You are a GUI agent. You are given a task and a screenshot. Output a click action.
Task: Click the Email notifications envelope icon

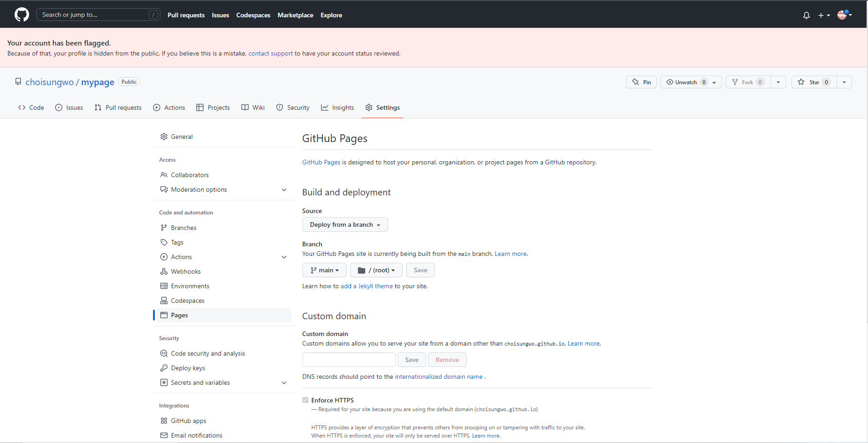(164, 435)
